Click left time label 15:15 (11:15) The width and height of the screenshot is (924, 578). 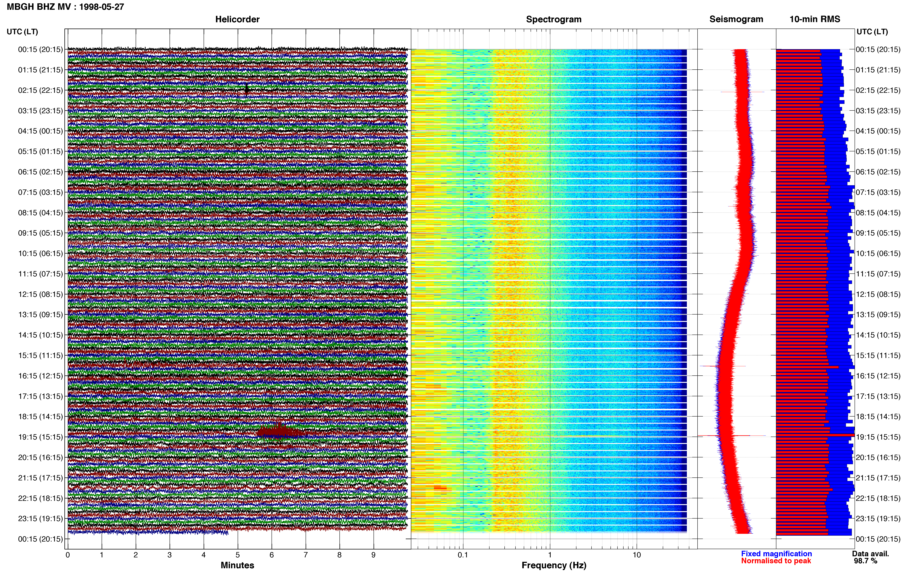[41, 356]
